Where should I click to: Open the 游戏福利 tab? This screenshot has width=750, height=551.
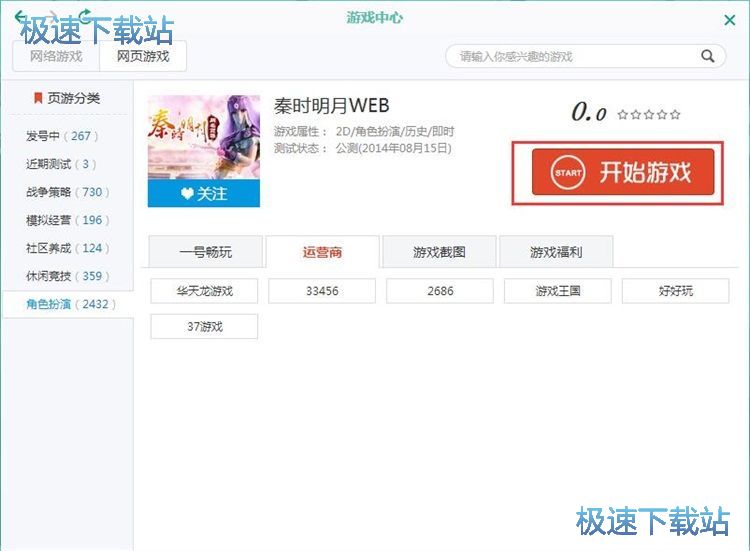[x=556, y=252]
